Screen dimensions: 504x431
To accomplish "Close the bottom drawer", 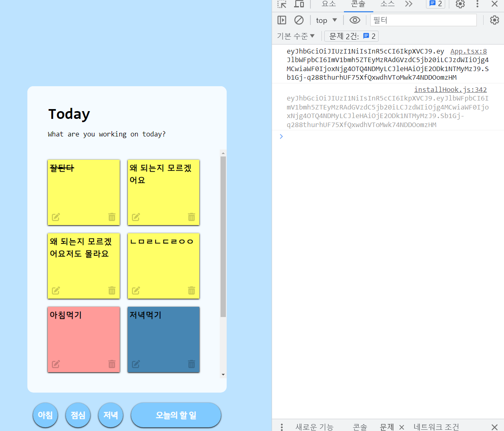I will 495,427.
